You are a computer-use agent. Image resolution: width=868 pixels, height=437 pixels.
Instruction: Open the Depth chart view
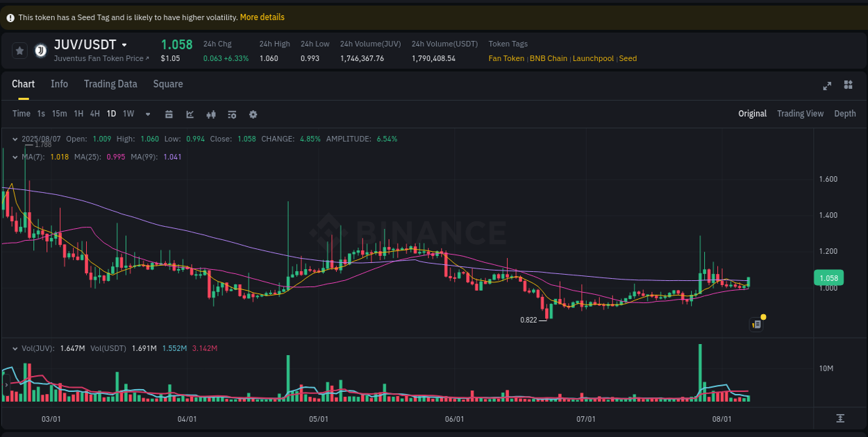click(x=844, y=113)
